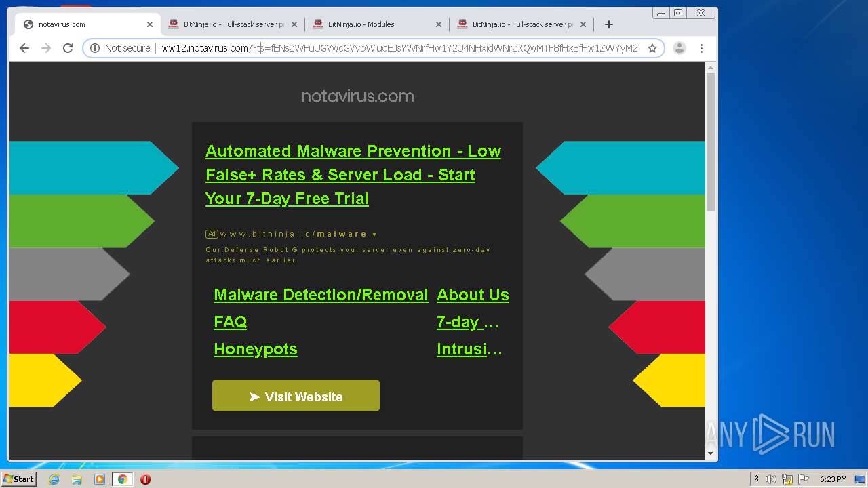Open the www.bitninja.io/malware ad URL
This screenshot has height=488, width=868.
(x=294, y=234)
